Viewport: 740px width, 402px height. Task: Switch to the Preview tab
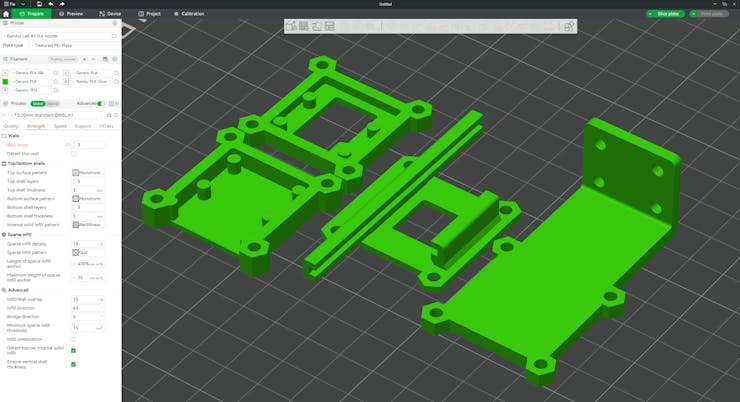tap(71, 14)
